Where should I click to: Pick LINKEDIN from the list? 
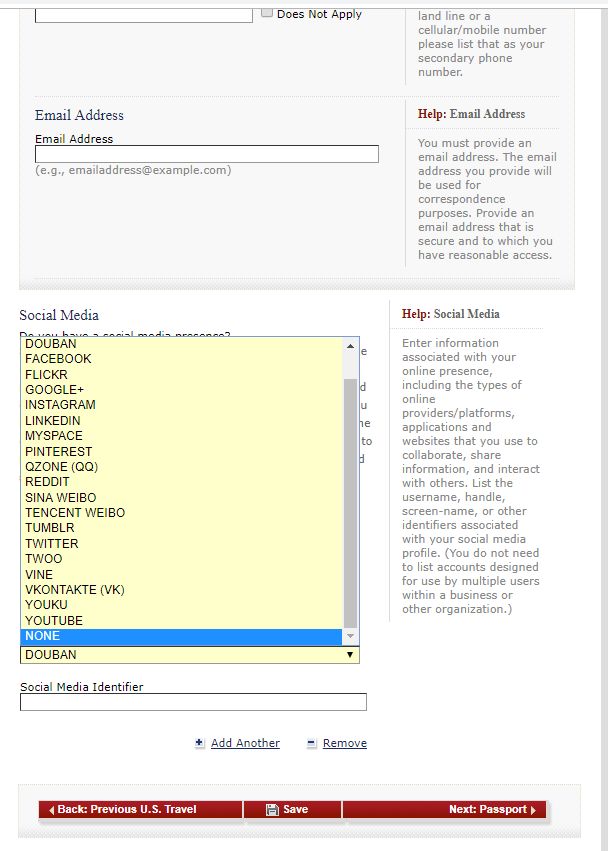pos(181,421)
